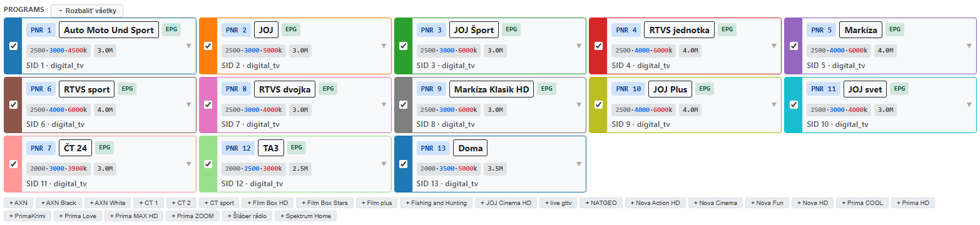Click the 2.5M bitrate badge on TA3
The image size is (980, 225).
tap(300, 169)
